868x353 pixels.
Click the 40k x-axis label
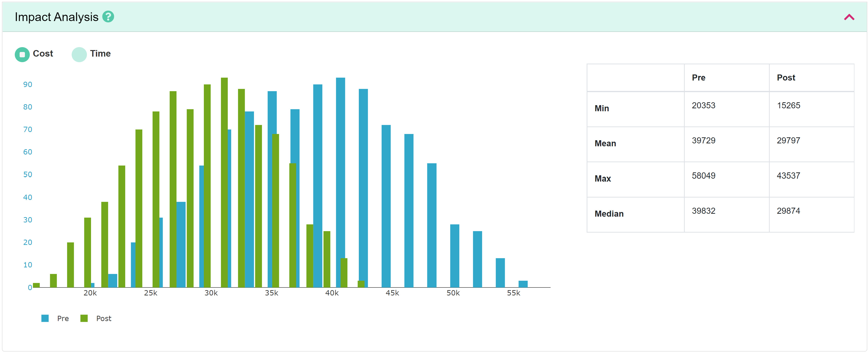[x=332, y=293]
